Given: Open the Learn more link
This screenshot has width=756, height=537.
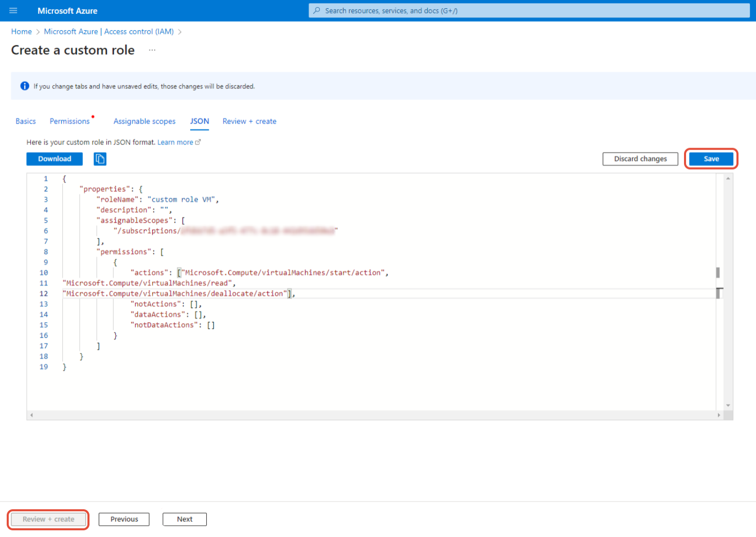Looking at the screenshot, I should [x=175, y=142].
